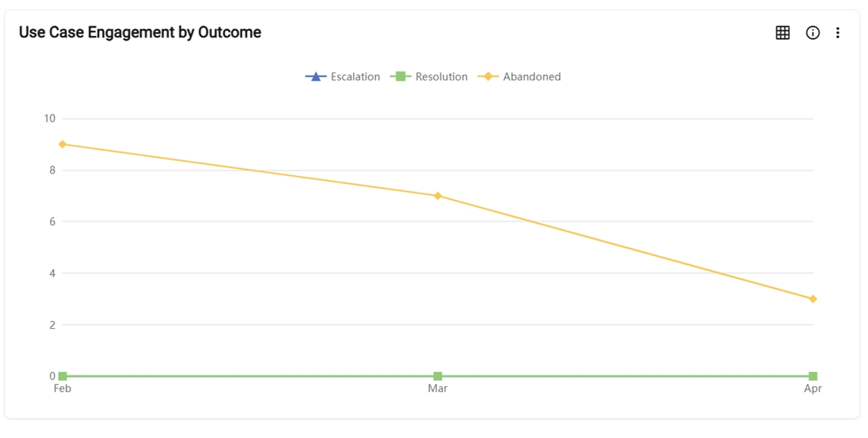The height and width of the screenshot is (438, 868).
Task: Click the blue triangle Escalation legend marker
Action: 315,77
